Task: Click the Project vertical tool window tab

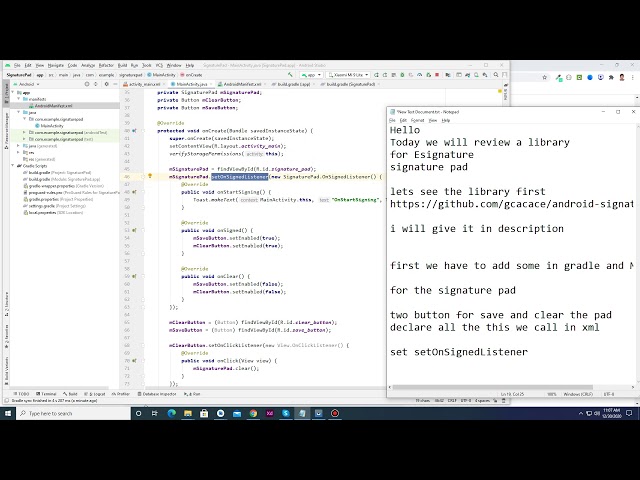Action: tap(6, 93)
